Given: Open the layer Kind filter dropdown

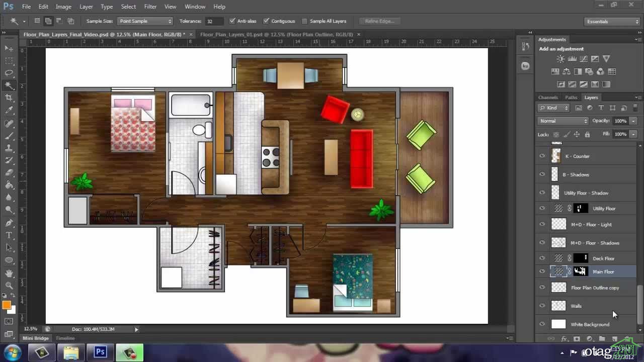Looking at the screenshot, I should [x=553, y=108].
